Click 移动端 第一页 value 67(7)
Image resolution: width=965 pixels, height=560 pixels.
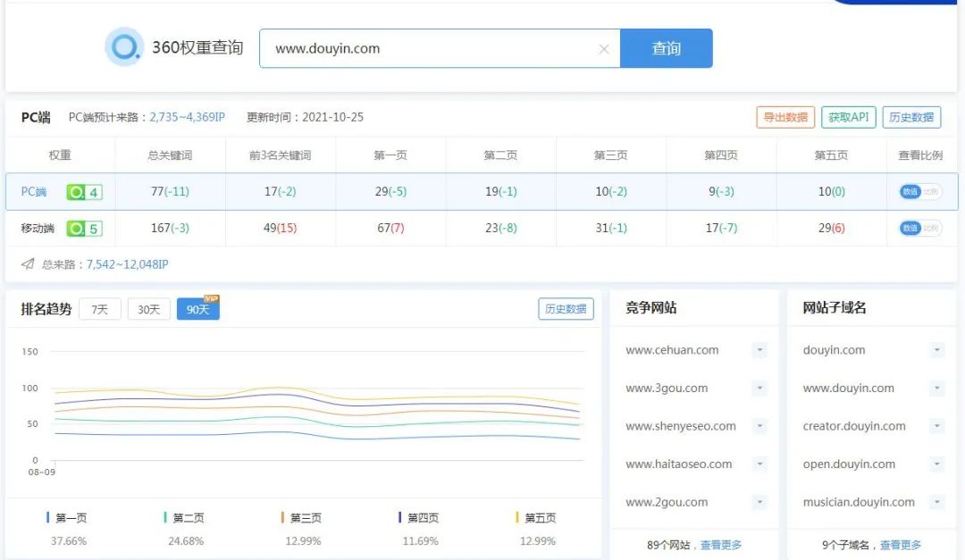pyautogui.click(x=390, y=228)
